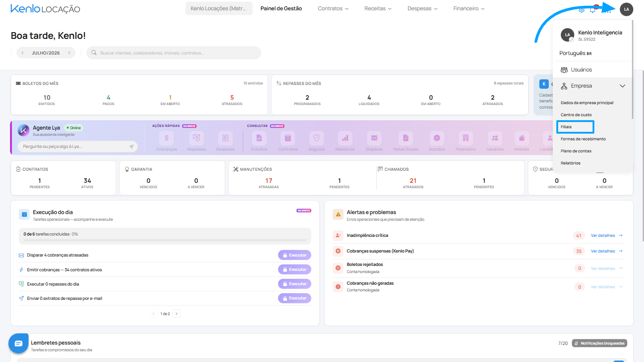Open the Notas fiscais icon
Screen dimensions: 644x362
point(406,138)
